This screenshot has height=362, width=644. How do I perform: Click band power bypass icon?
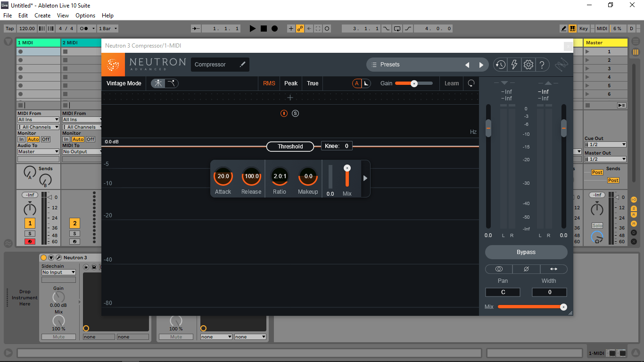[x=284, y=113]
